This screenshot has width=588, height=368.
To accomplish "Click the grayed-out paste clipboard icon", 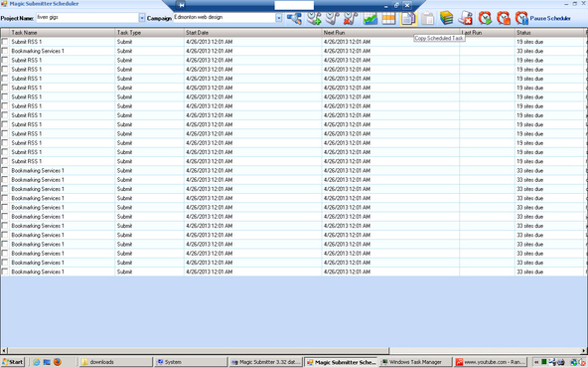I will (x=427, y=18).
